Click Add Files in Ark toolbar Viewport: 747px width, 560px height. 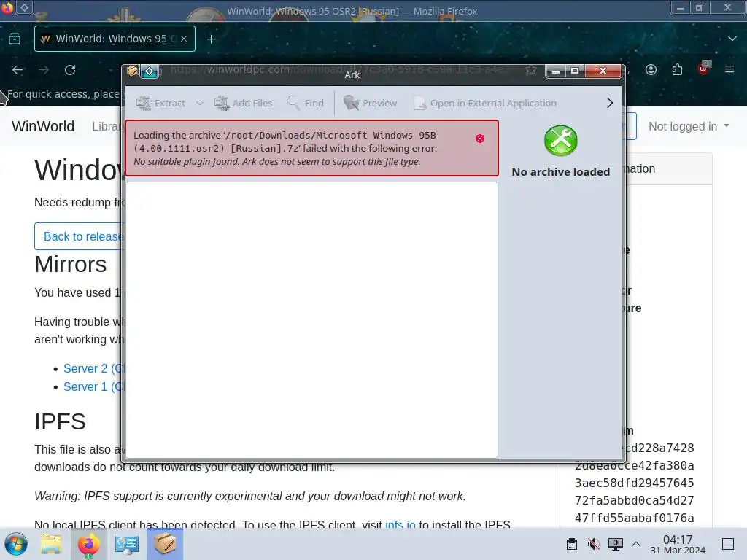244,103
